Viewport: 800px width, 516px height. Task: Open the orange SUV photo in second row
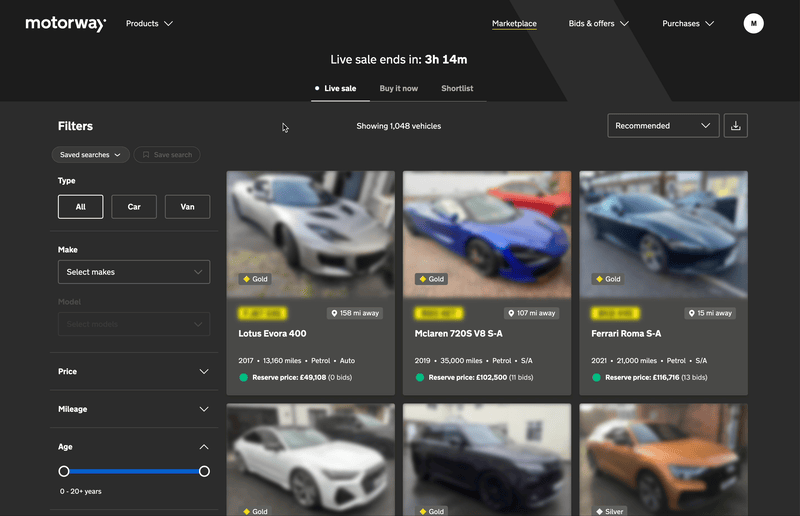coord(663,460)
